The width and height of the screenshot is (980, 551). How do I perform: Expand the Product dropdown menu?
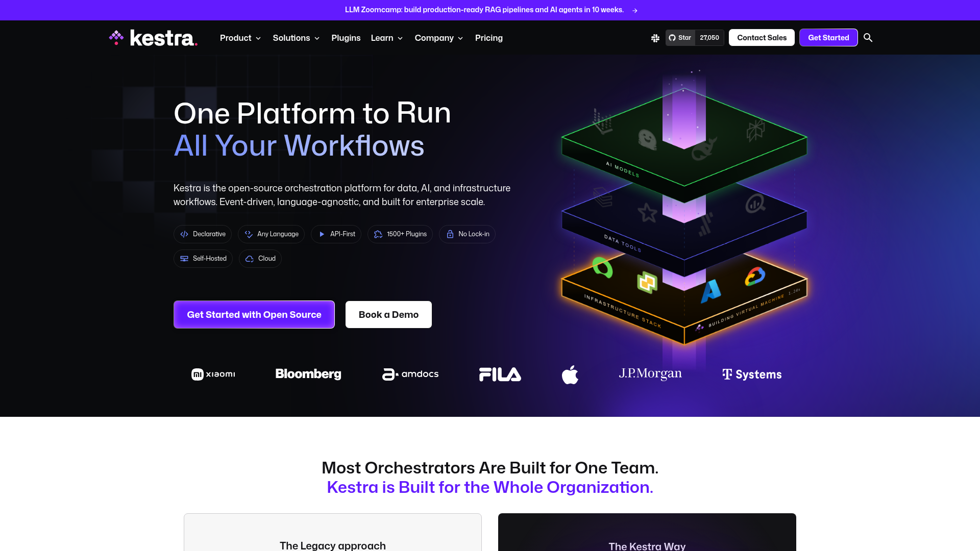coord(240,38)
